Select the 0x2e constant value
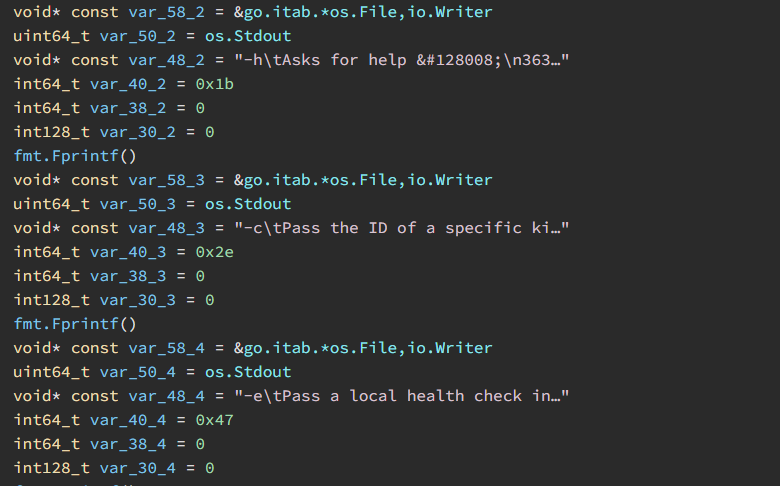The image size is (780, 486). 214,252
